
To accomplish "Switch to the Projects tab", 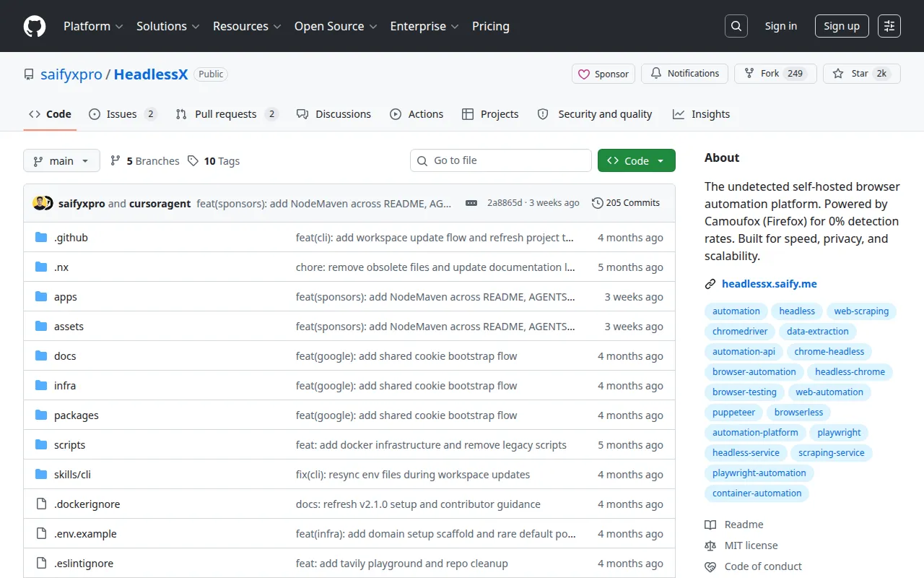I will click(490, 114).
